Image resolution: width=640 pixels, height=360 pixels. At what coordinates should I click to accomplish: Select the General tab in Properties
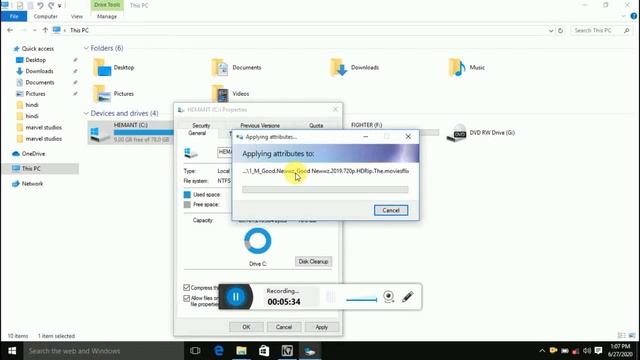click(x=197, y=133)
